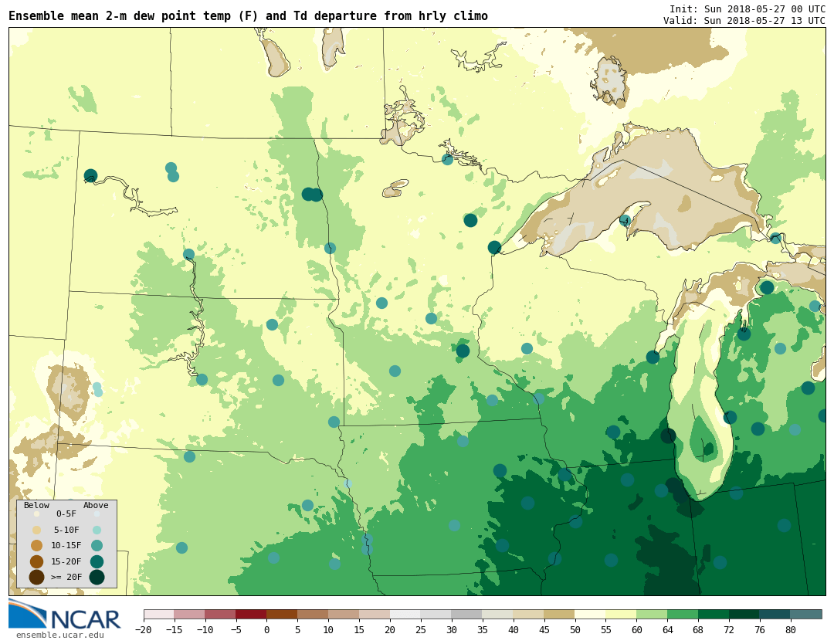Click the '80' colorbar tick label
834x644 pixels.
point(791,630)
